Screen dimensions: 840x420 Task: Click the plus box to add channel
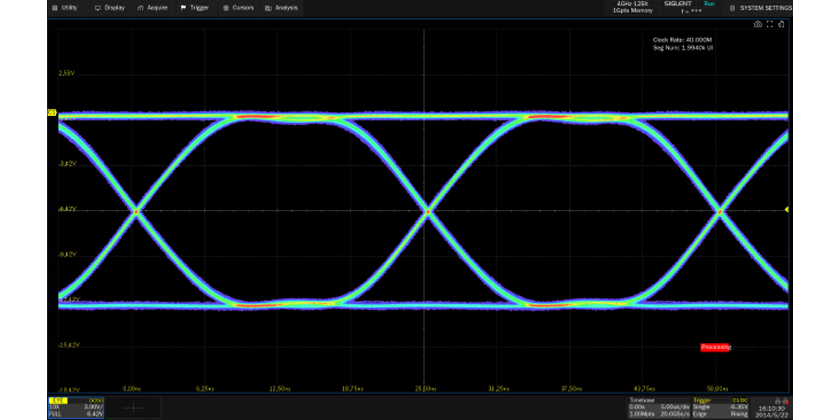pos(132,406)
